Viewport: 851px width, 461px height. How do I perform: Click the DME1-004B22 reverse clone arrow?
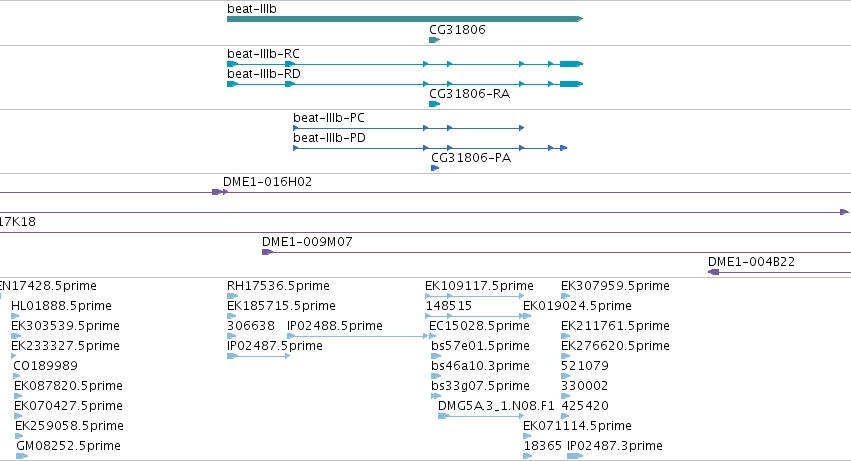(714, 272)
